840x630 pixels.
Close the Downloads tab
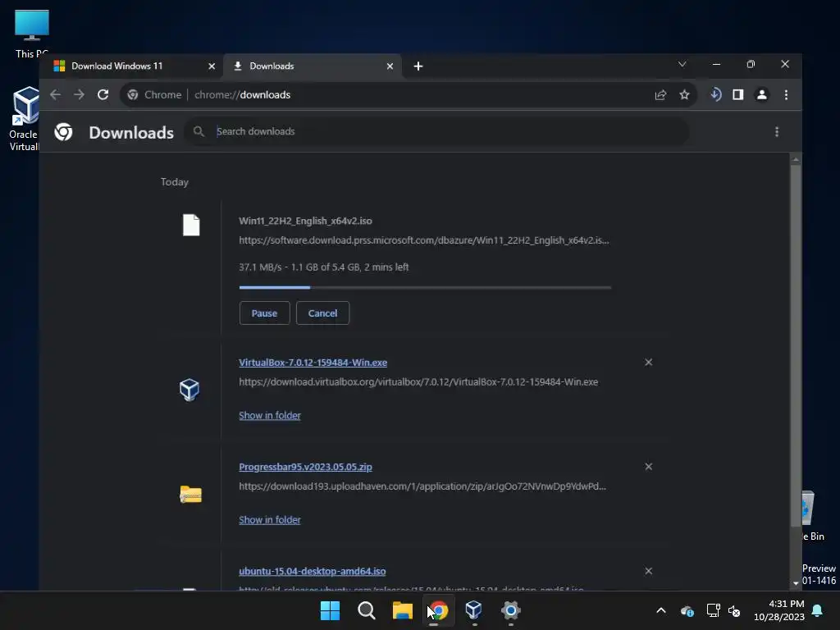point(390,66)
